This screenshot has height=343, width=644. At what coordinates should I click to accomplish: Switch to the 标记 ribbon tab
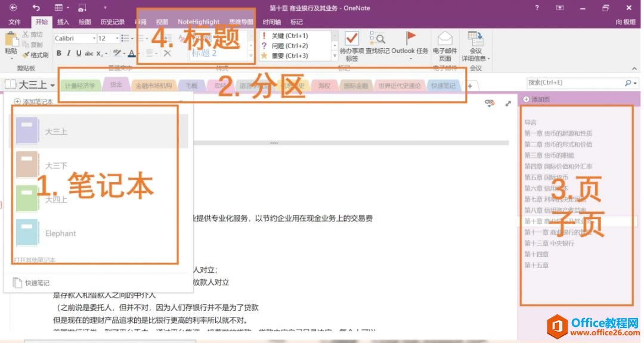pos(296,22)
